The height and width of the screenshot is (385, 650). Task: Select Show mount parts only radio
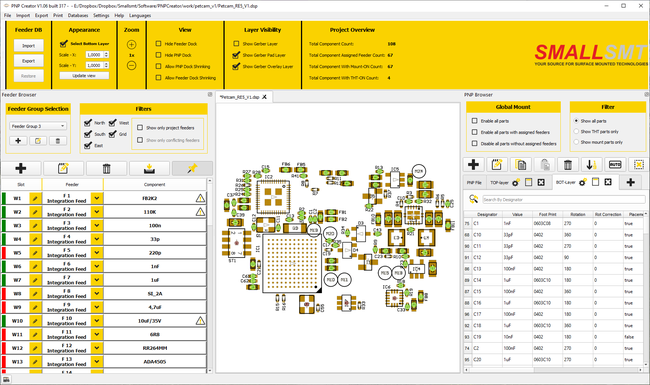click(576, 142)
